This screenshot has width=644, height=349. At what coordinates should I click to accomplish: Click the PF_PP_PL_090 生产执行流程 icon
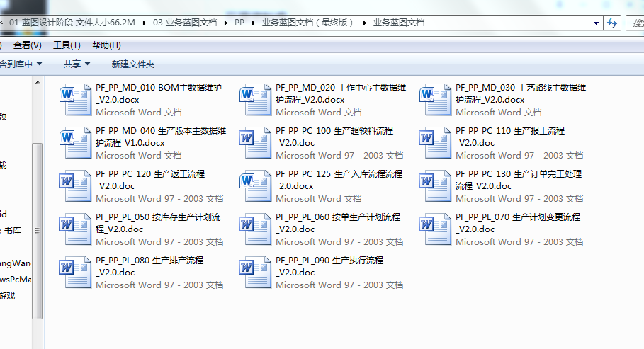click(255, 273)
